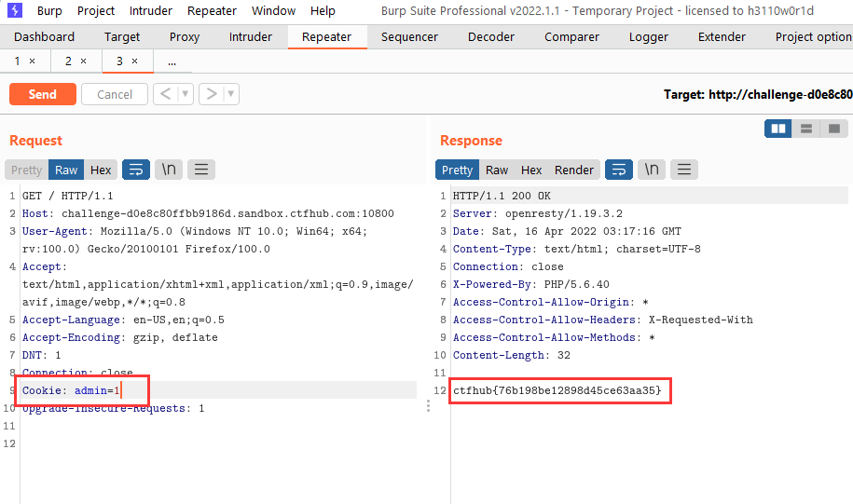Expand the forward history dropdown arrow
Image resolution: width=853 pixels, height=504 pixels.
(x=231, y=94)
